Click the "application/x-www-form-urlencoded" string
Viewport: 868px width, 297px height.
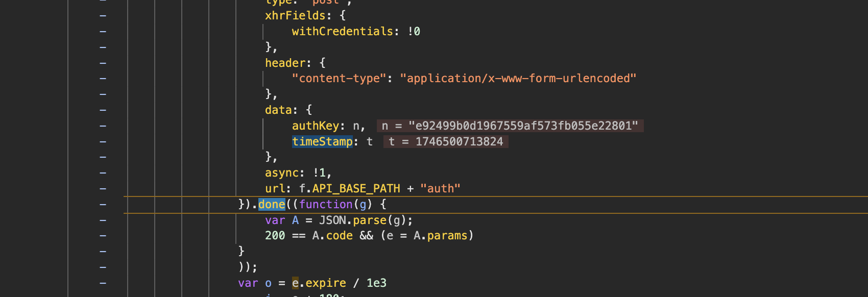pos(518,79)
